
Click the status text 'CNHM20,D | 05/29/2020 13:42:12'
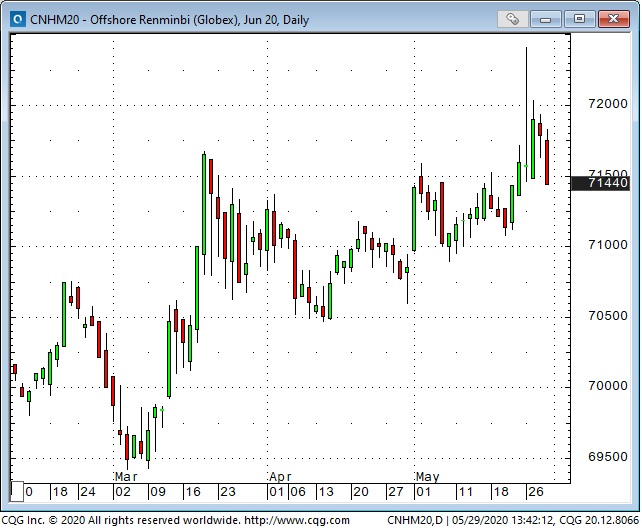[470, 520]
